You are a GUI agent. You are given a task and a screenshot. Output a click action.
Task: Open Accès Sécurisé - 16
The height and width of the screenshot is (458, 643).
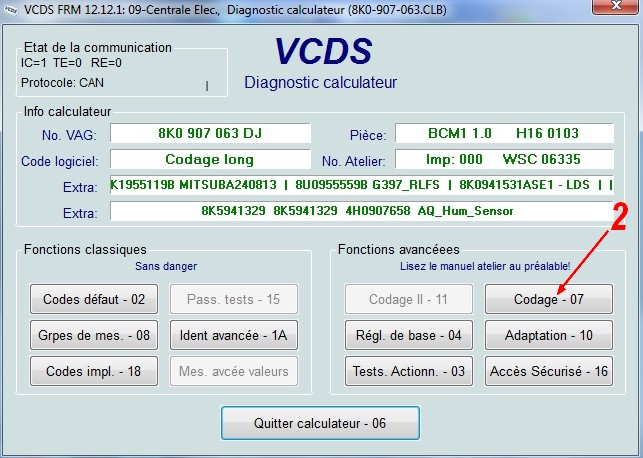[549, 371]
